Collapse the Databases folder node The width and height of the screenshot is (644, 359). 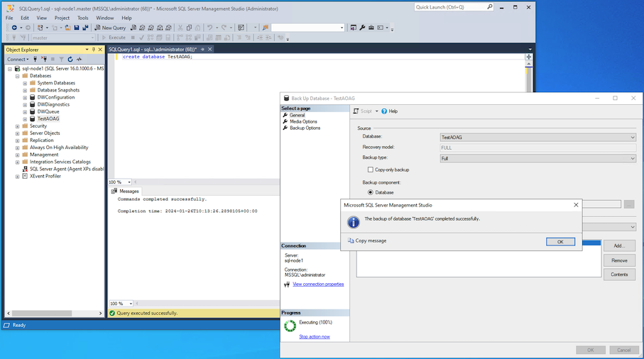pos(17,76)
